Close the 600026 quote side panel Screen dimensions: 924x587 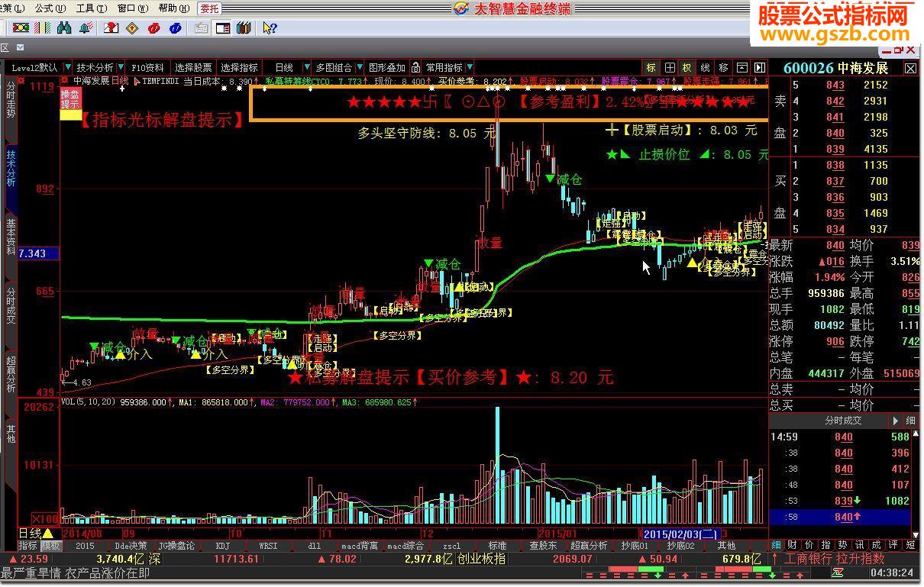coord(910,68)
